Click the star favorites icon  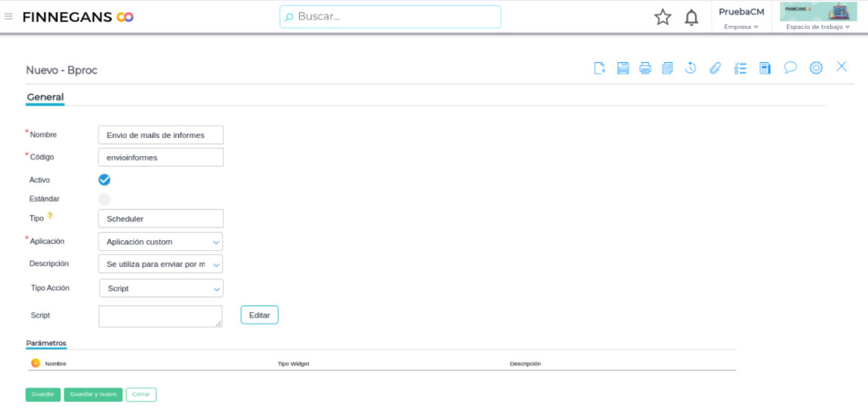[x=663, y=17]
